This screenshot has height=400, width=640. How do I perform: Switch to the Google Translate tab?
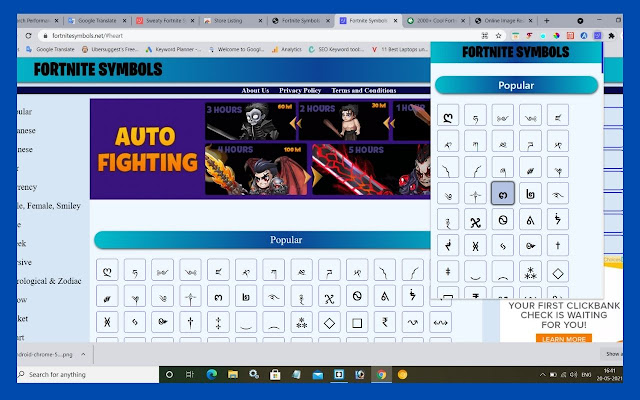(x=98, y=20)
